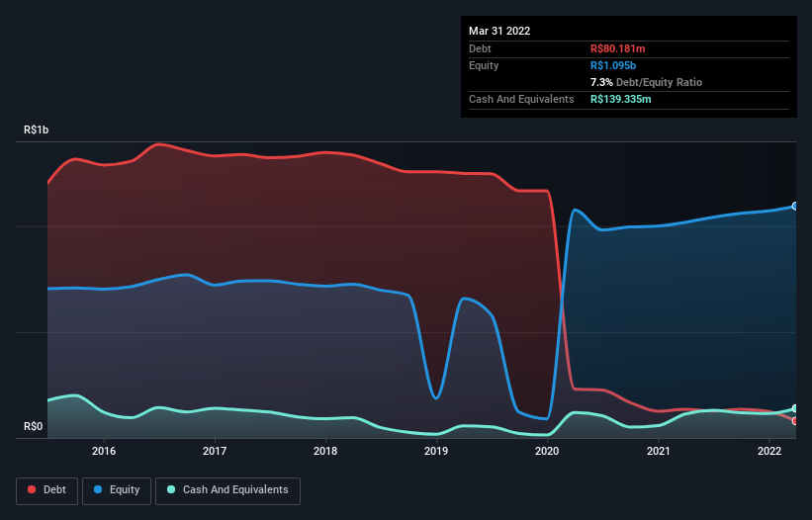Click the 2021 x-axis label
This screenshot has width=812, height=520.
pyautogui.click(x=658, y=451)
